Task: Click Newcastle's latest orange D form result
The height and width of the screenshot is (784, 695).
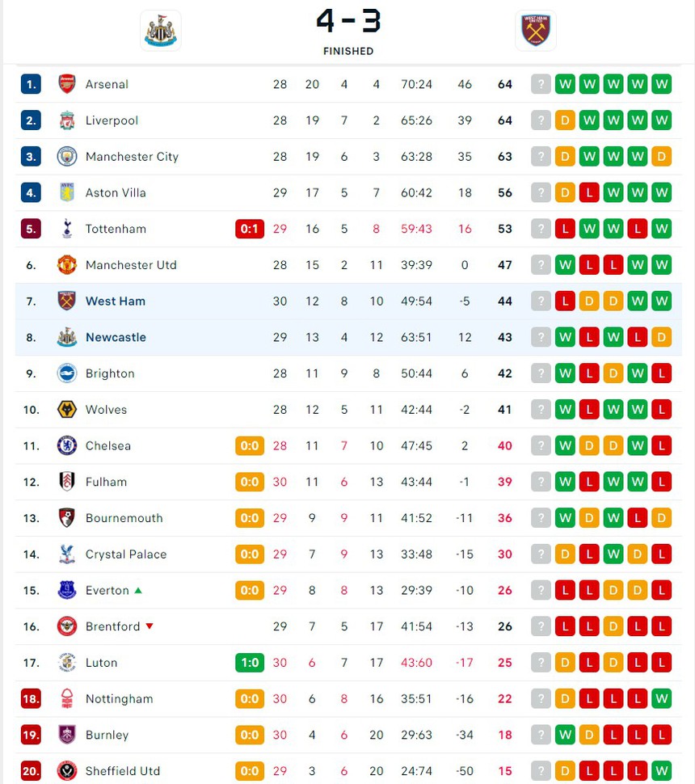Action: tap(662, 337)
